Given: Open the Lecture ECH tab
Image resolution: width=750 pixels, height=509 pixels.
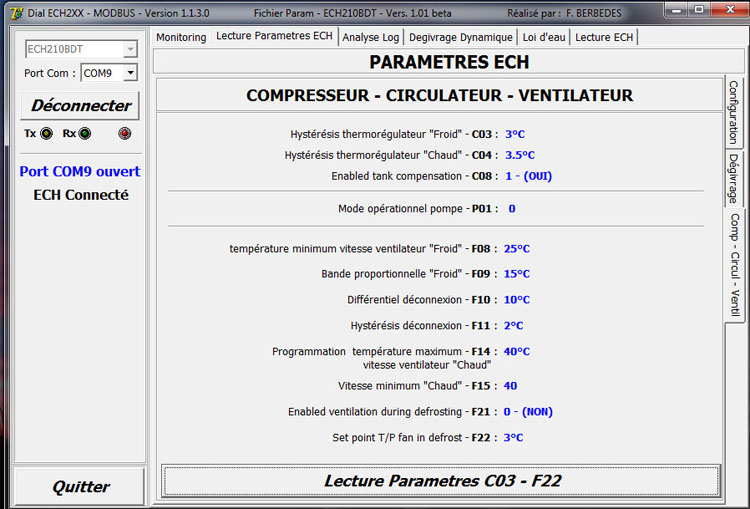Looking at the screenshot, I should pyautogui.click(x=604, y=37).
